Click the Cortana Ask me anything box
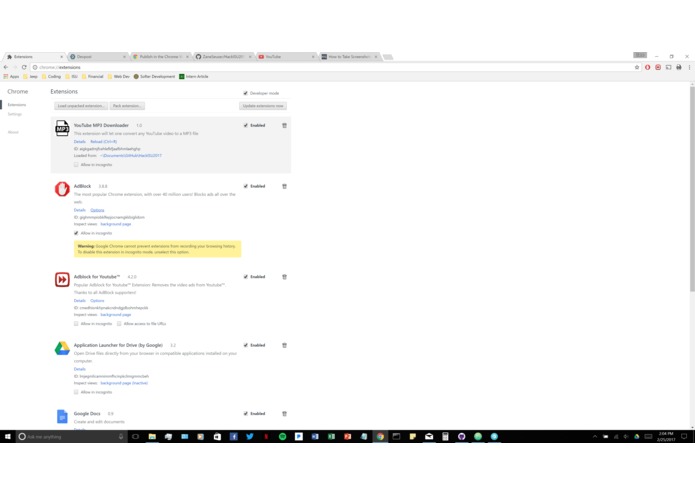695x494 pixels. point(71,436)
